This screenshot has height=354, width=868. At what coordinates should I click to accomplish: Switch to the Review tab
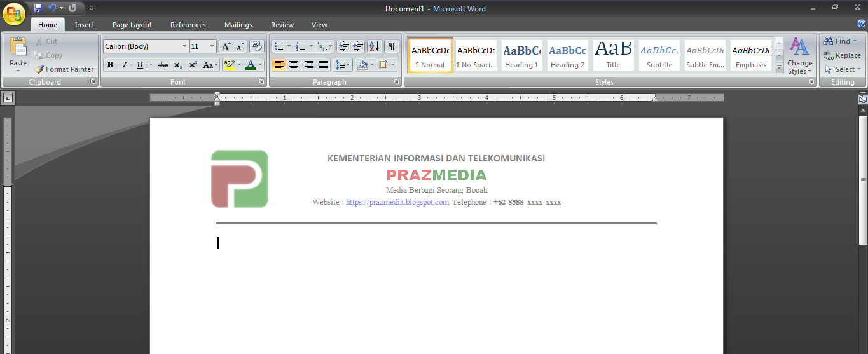click(x=282, y=25)
